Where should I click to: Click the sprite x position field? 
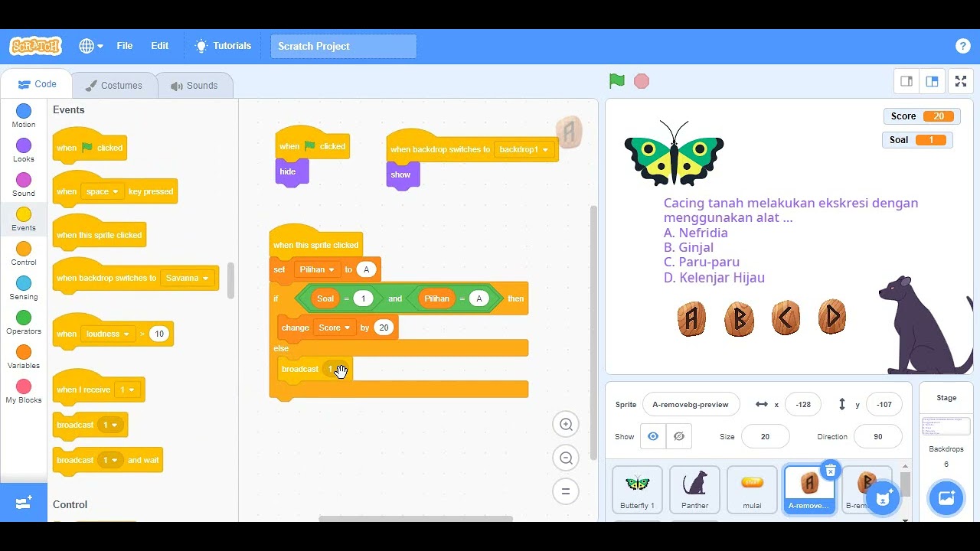point(803,404)
